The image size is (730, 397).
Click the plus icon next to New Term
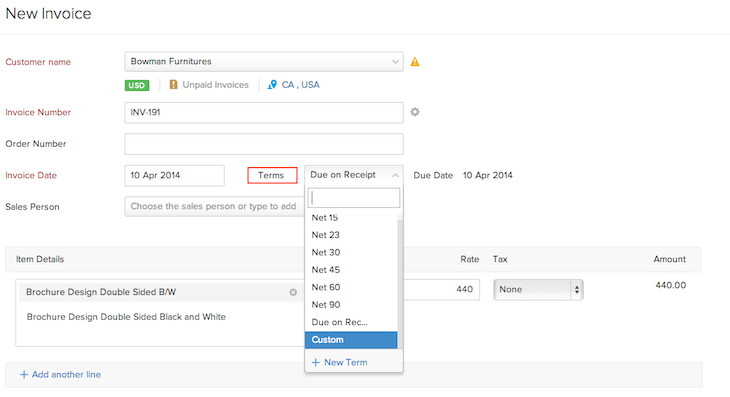(316, 362)
